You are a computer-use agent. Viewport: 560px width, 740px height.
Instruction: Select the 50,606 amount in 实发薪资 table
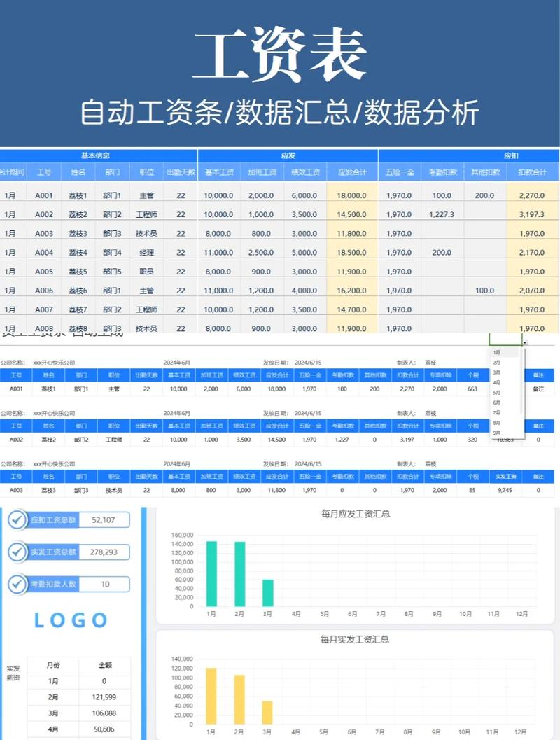coord(104,729)
